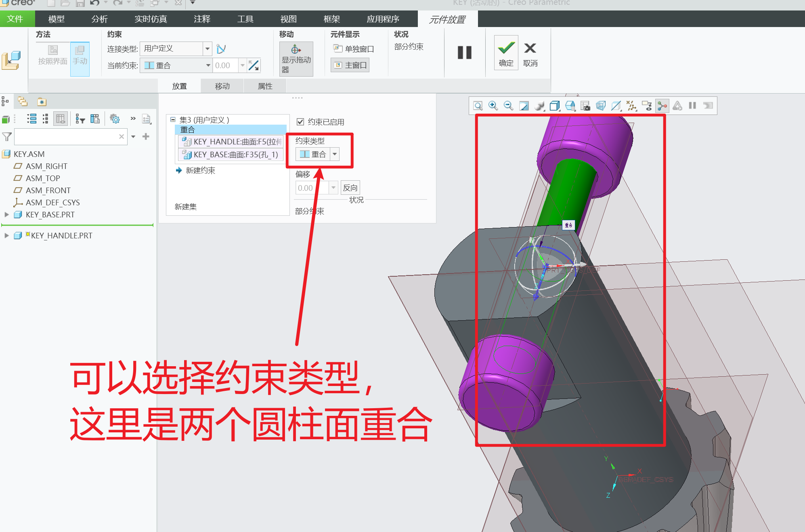Viewport: 805px width, 532px height.
Task: Open the datum display filters icon
Action: point(631,106)
